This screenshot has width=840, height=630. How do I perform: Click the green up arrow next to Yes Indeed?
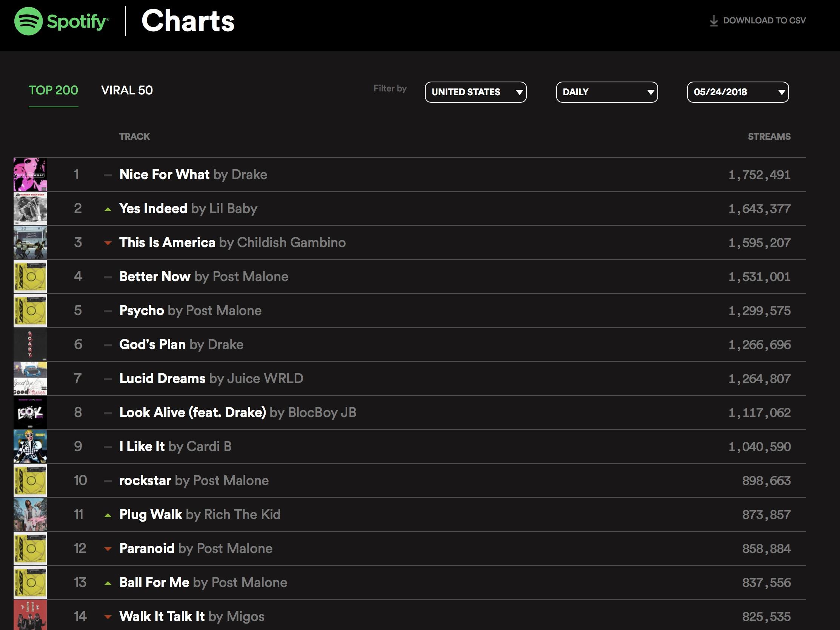coord(108,209)
